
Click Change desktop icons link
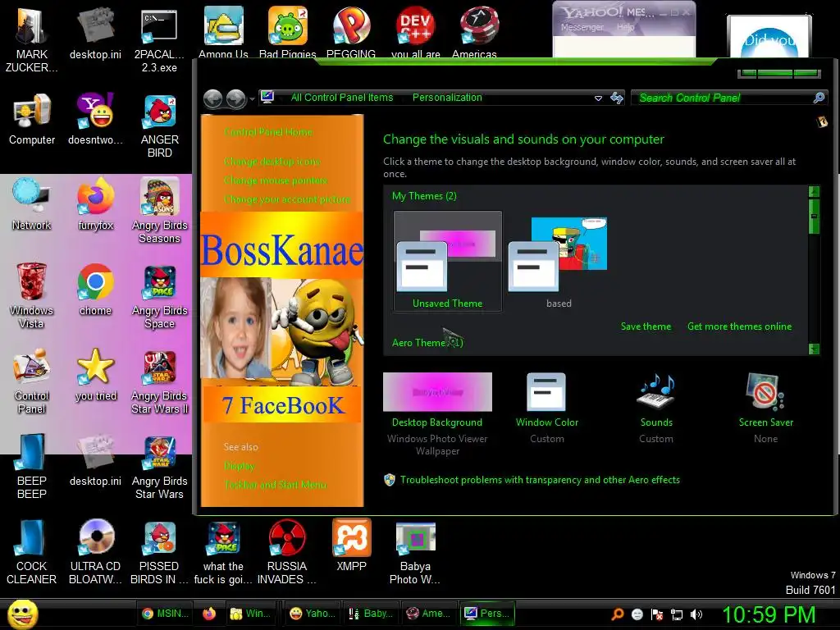click(x=272, y=162)
